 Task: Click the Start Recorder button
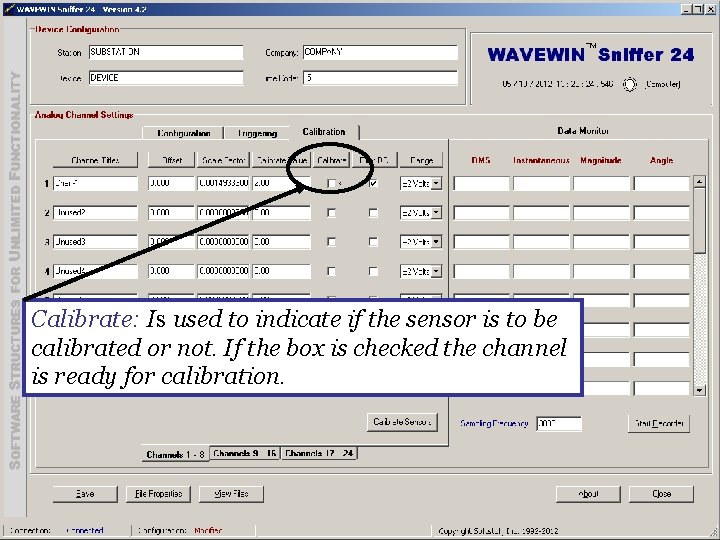click(x=659, y=423)
